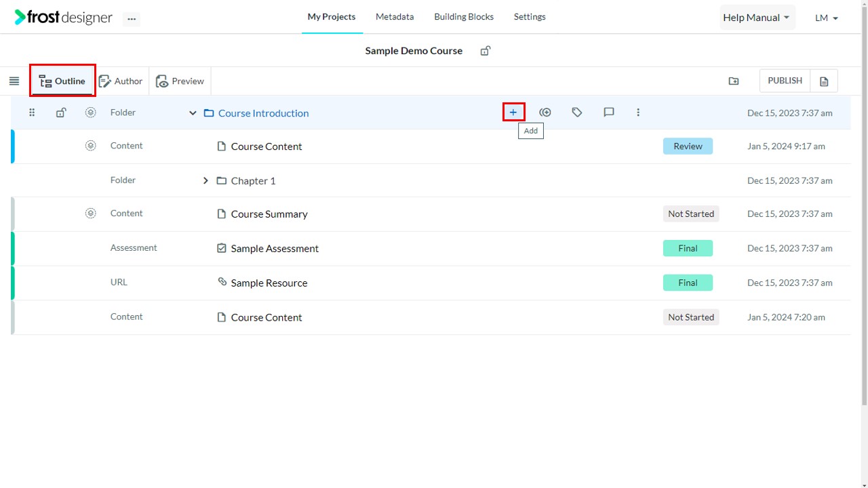Screen dimensions: 868x488
Task: Toggle the lock icon on Course Introduction row
Action: pyautogui.click(x=61, y=113)
